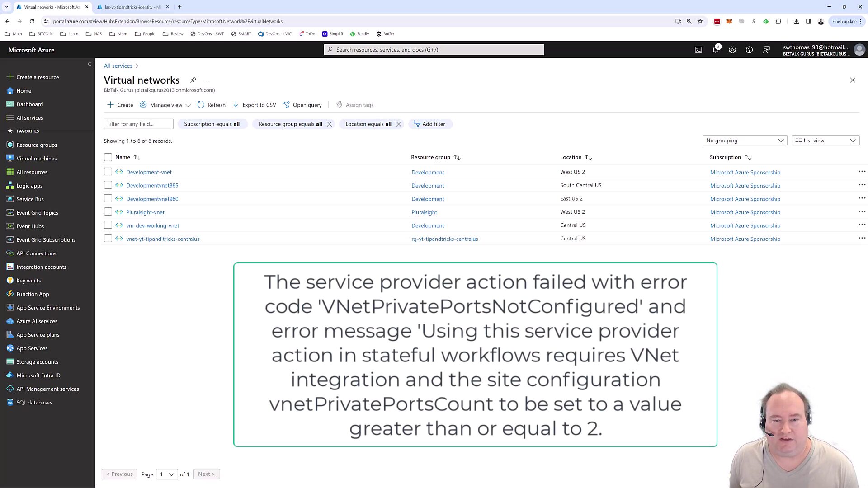Viewport: 868px width, 488px height.
Task: Click Create a resource in the sidebar
Action: coord(38,77)
